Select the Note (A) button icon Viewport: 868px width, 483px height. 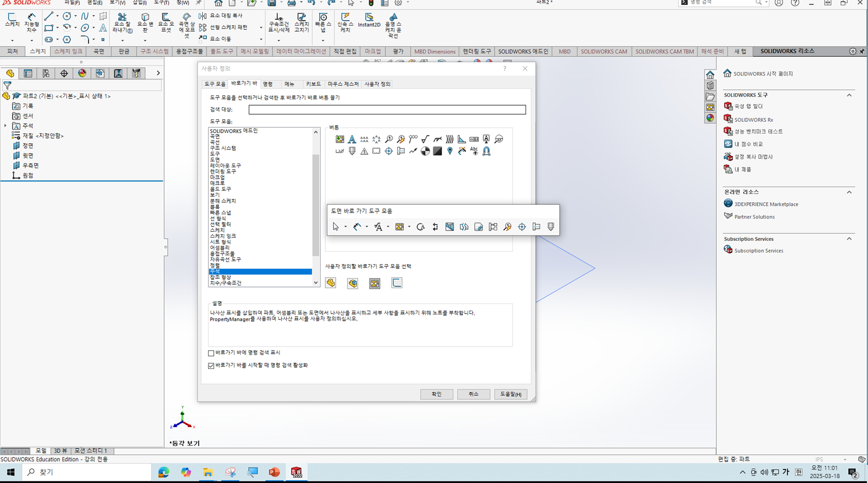click(352, 139)
